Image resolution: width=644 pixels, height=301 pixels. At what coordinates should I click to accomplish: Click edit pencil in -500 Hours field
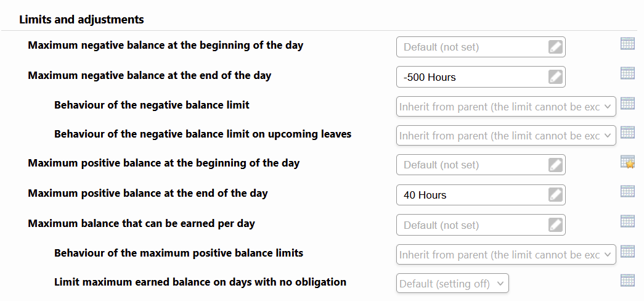(x=555, y=77)
